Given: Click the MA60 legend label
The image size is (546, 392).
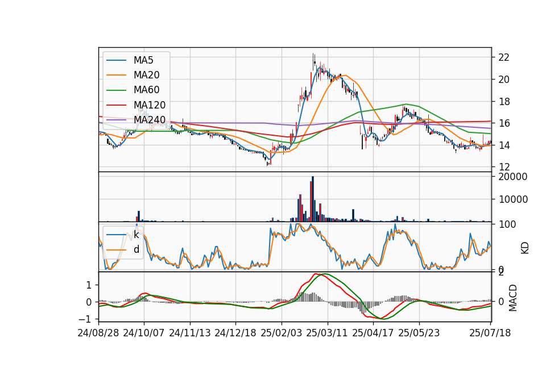Looking at the screenshot, I should [146, 90].
